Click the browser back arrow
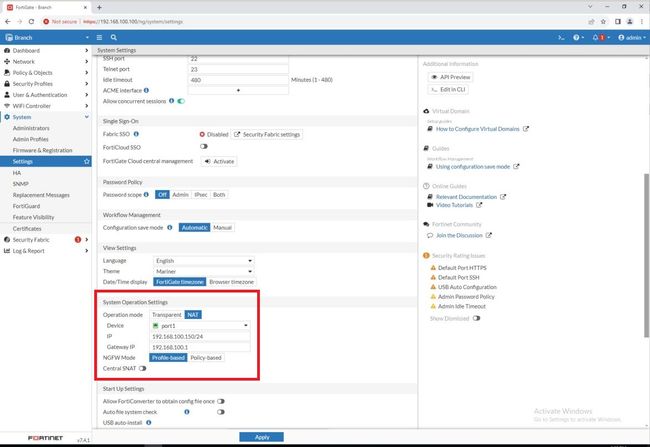The height and width of the screenshot is (447, 650). coord(8,22)
